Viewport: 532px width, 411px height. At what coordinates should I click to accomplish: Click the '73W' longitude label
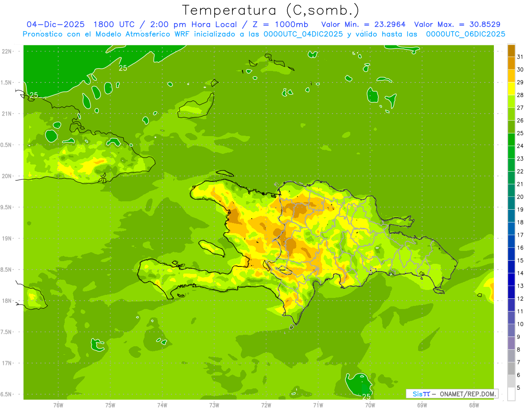pos(214,405)
